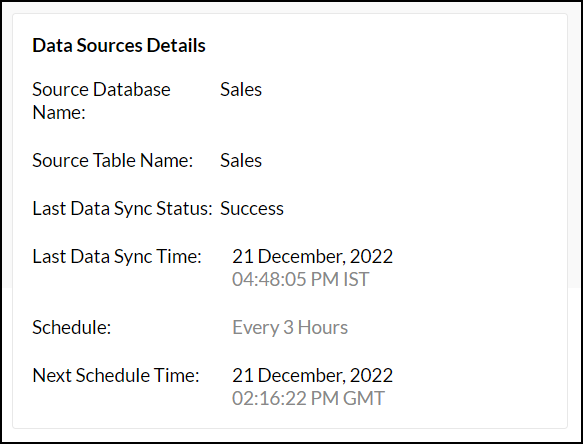Click the Sales source table value
The image size is (583, 444).
click(241, 161)
